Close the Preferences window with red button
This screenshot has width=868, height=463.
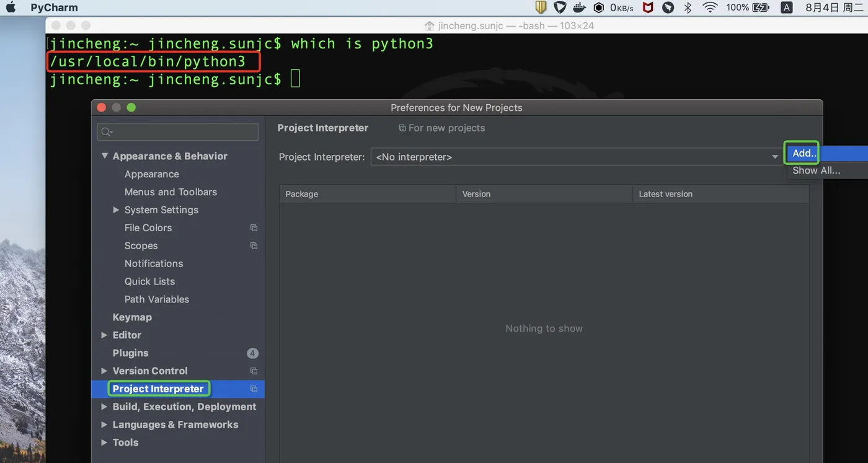pyautogui.click(x=102, y=107)
